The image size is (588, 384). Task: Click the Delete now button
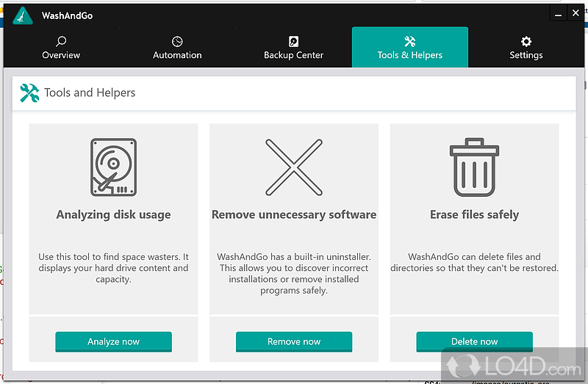tap(474, 341)
